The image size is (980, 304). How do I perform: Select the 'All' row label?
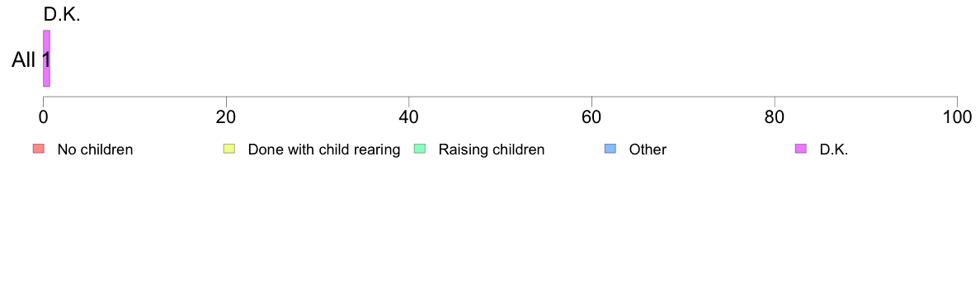coord(23,60)
